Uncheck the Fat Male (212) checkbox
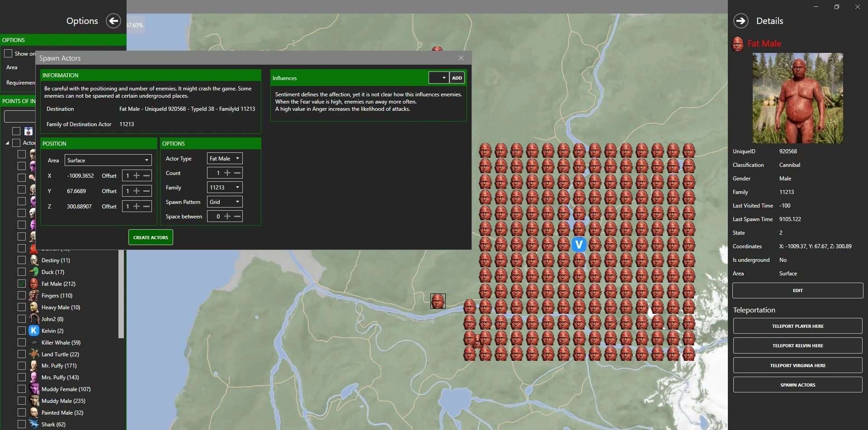 pos(22,284)
